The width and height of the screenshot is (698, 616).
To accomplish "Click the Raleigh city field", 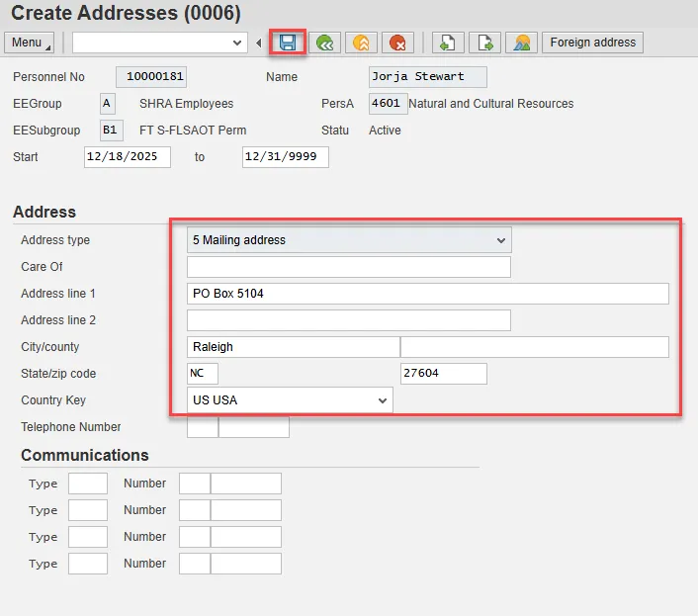I will coord(293,347).
